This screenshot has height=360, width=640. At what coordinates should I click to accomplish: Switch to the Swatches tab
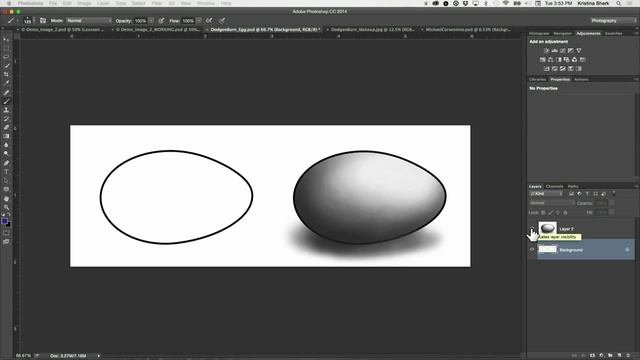click(613, 33)
